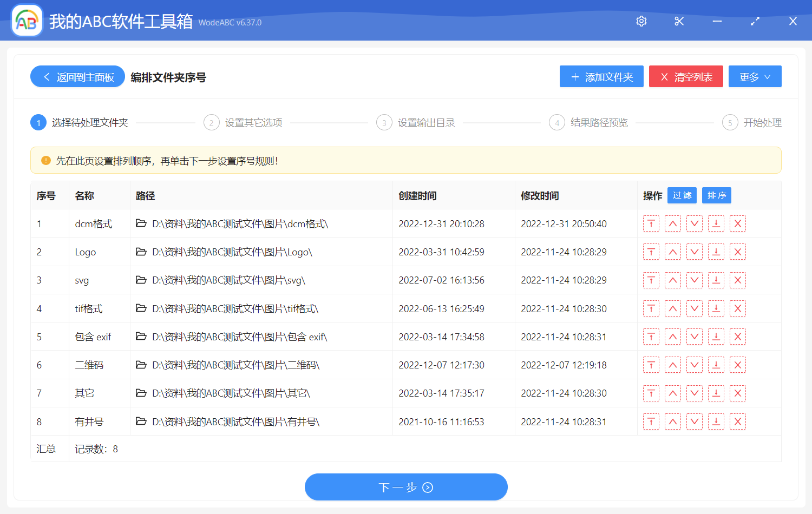
Task: Go to step 2 设置其它选项
Action: (x=243, y=123)
